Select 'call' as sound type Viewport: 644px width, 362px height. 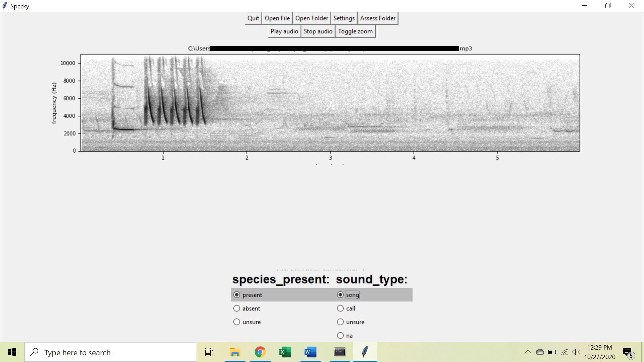[340, 308]
